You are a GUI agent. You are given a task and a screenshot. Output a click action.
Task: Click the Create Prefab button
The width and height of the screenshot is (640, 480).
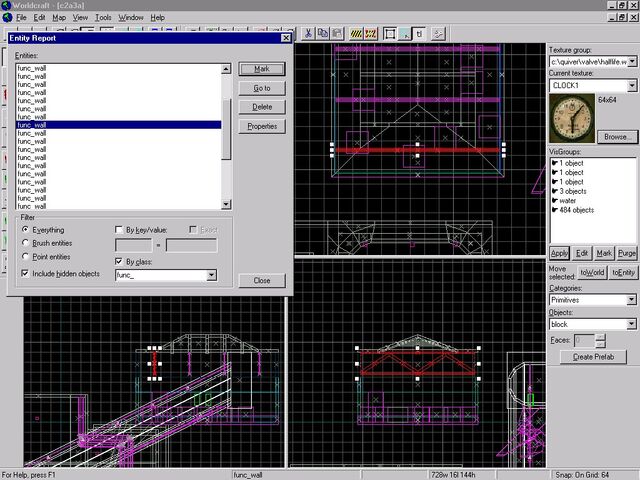coord(593,357)
